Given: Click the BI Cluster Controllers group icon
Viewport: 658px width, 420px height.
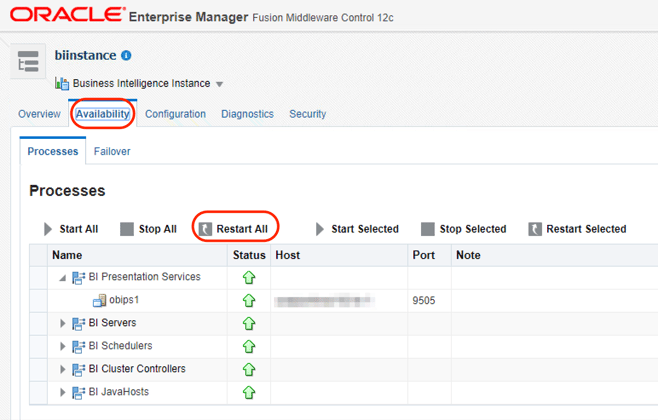Looking at the screenshot, I should coord(78,370).
